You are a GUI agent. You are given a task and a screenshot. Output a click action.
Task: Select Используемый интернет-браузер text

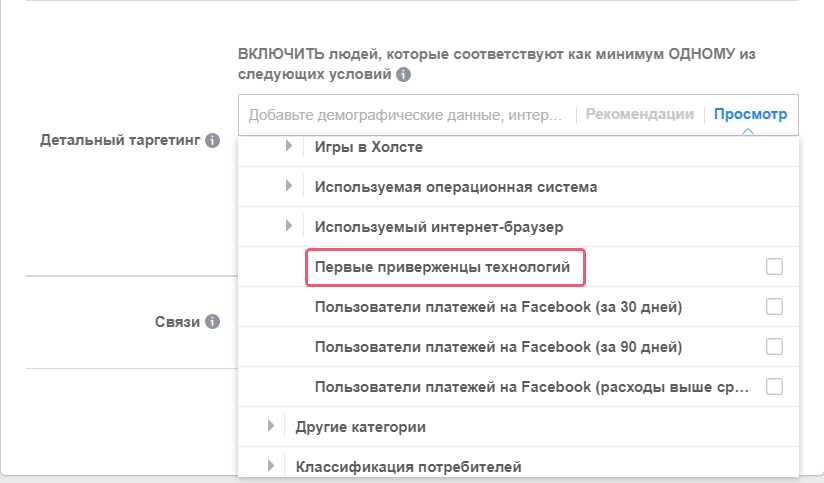(439, 227)
